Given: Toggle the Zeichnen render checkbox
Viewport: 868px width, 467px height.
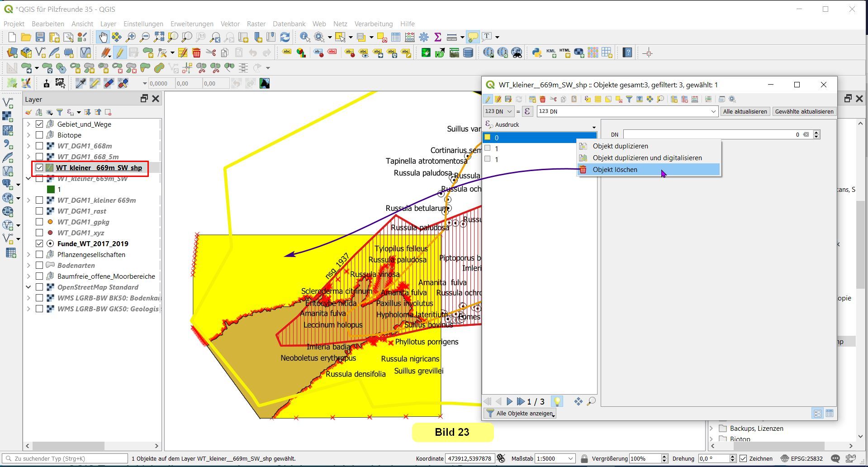Looking at the screenshot, I should [743, 458].
